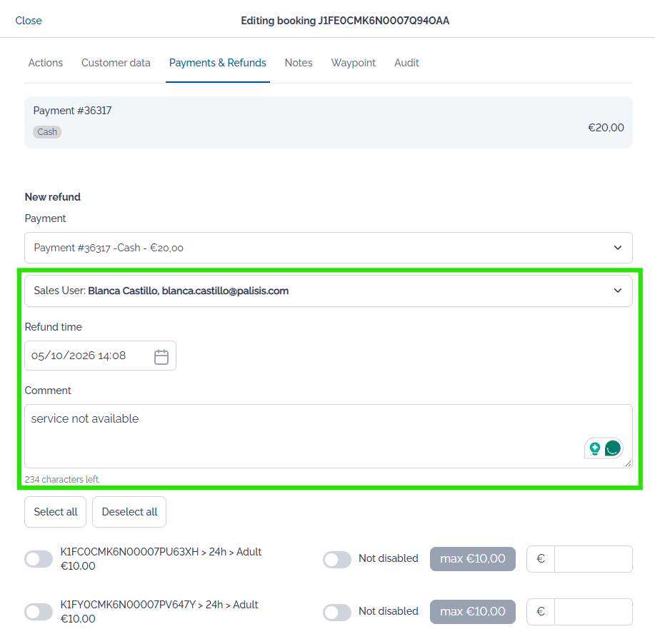Expand the Sales User dropdown

(x=329, y=291)
